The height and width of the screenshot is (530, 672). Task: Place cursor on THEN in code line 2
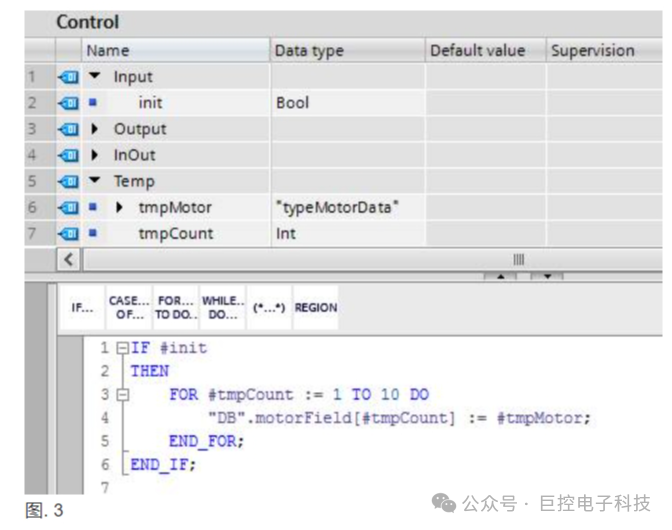pos(150,371)
